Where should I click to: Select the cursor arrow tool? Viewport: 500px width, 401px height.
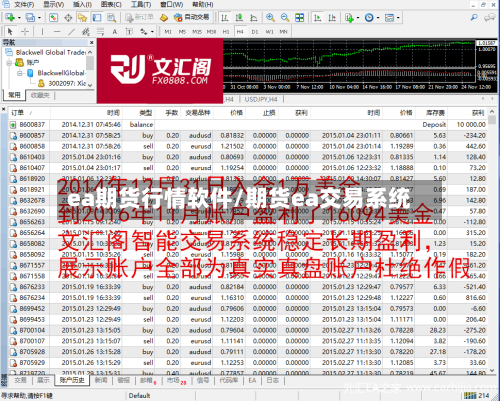click(10, 32)
